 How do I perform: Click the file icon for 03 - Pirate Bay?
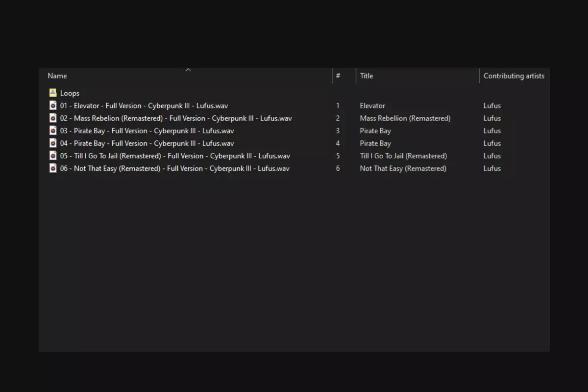[x=53, y=131]
